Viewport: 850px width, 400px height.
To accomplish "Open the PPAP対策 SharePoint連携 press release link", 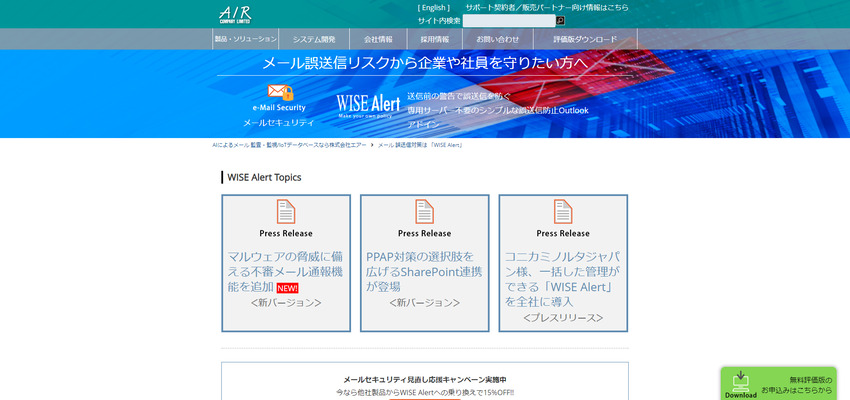I will tap(424, 272).
